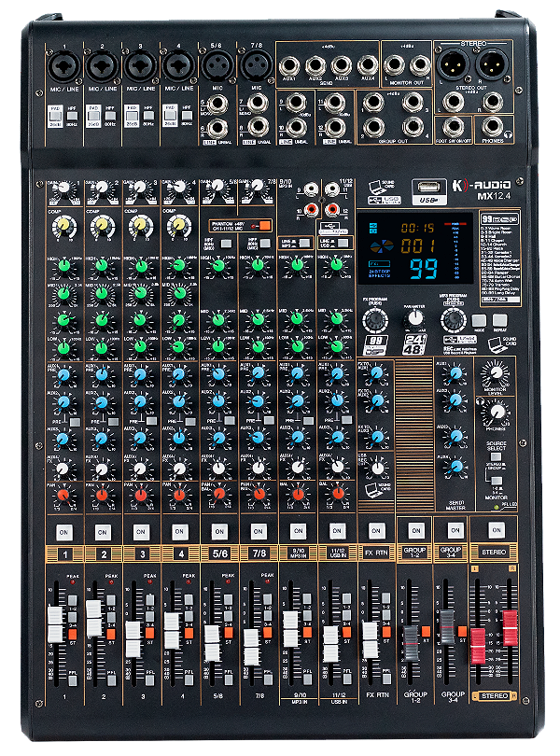The height and width of the screenshot is (756, 560).
Task: Tap the MODE button beside MP3 program knob
Action: pos(479,321)
